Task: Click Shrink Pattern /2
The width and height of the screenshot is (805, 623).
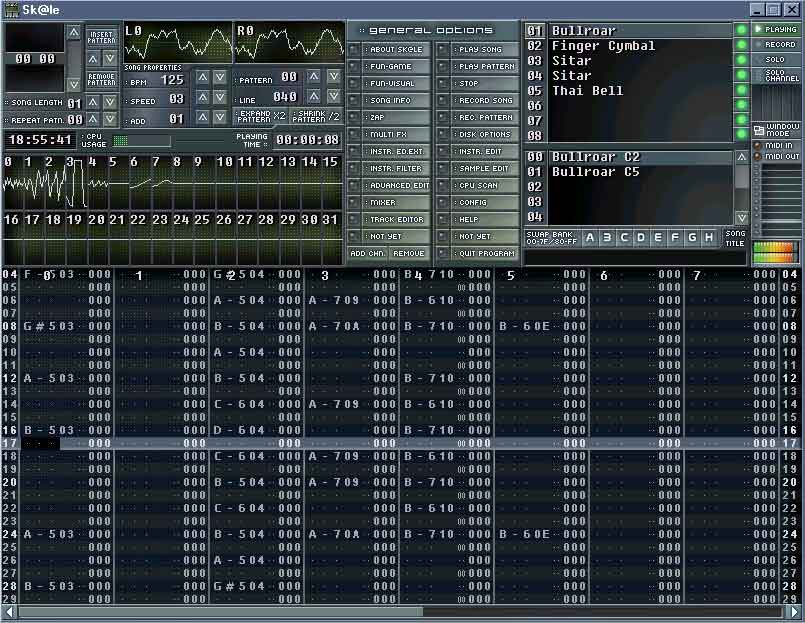Action: [317, 117]
